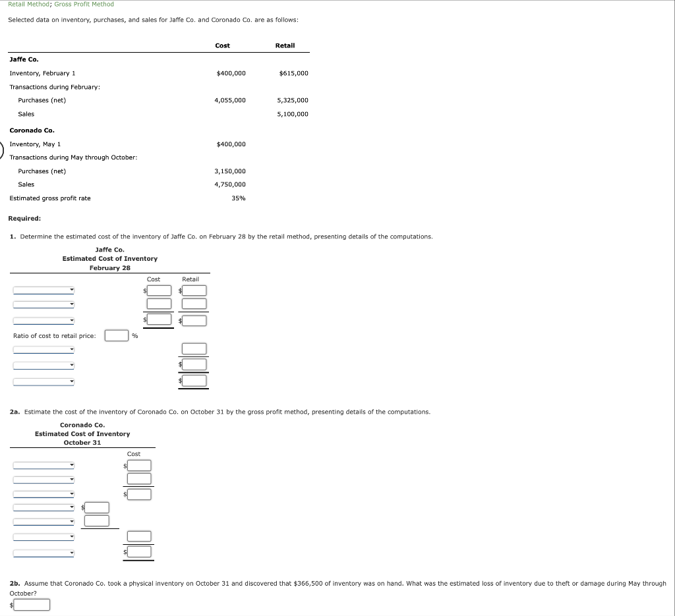Open the last dropdown in the Jaffe Co. section
Image resolution: width=675 pixels, height=616 pixels.
tap(43, 381)
